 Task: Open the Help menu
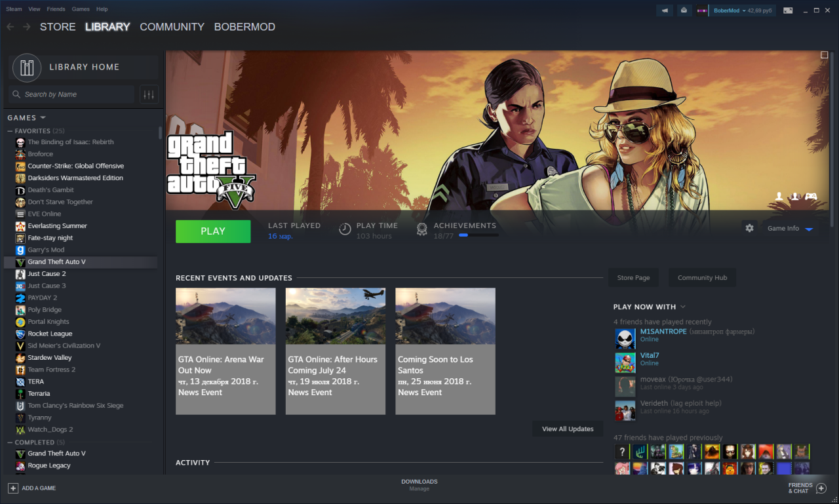pyautogui.click(x=102, y=9)
